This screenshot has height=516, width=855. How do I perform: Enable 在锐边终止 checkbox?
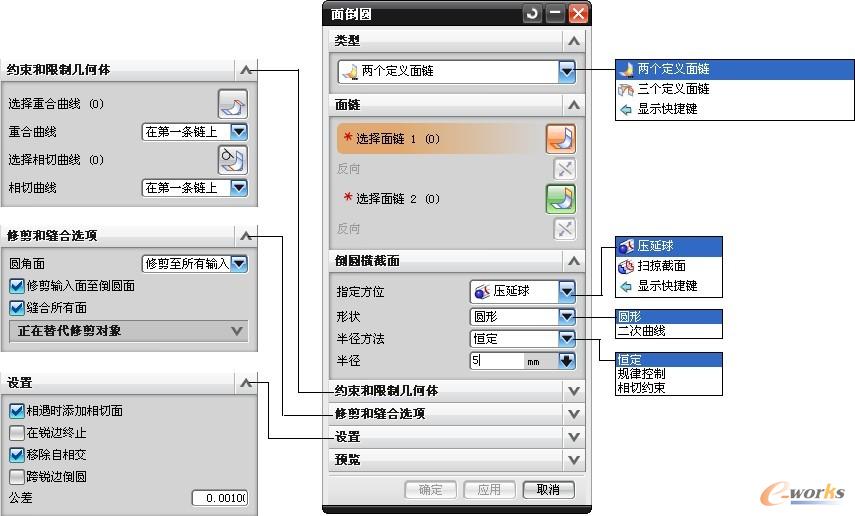[x=16, y=433]
